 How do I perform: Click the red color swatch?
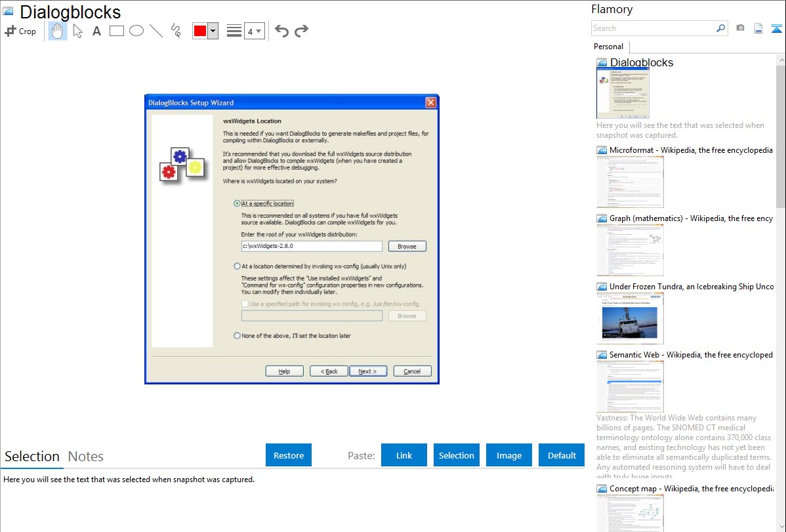click(x=200, y=31)
